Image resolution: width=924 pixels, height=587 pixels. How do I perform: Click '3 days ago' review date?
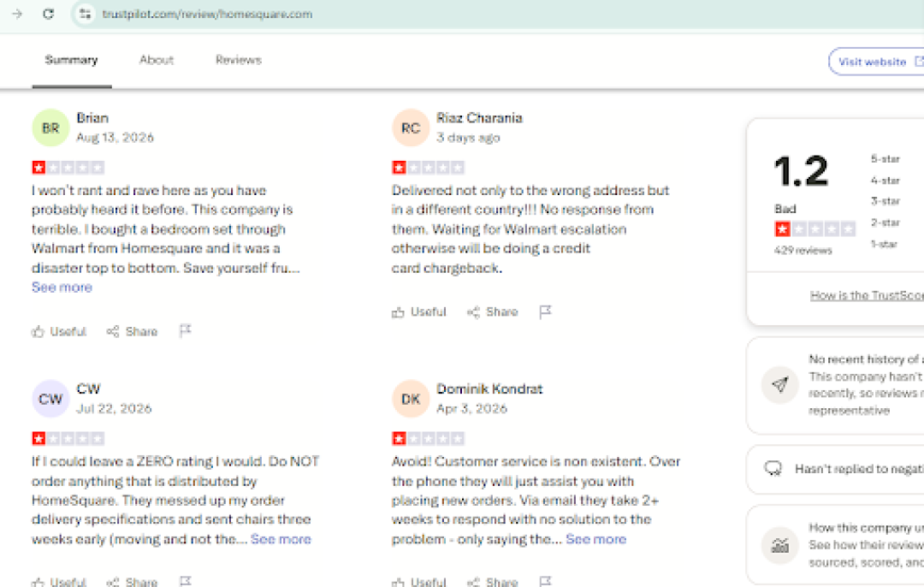468,137
